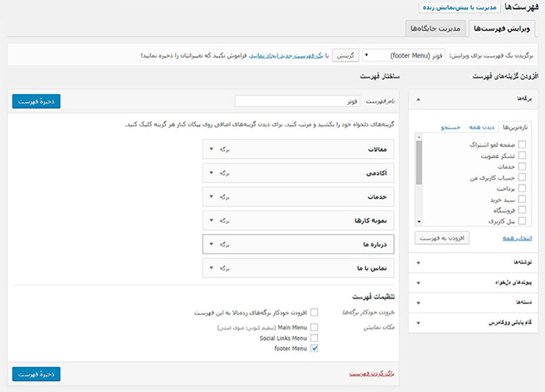
Task: Expand the تماس با ما menu item arrow
Action: [211, 268]
